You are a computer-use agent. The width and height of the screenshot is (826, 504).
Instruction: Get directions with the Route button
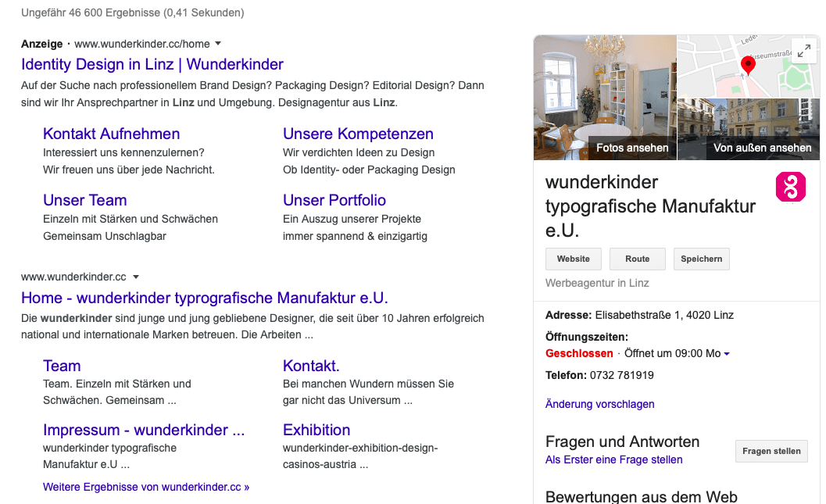pos(637,259)
